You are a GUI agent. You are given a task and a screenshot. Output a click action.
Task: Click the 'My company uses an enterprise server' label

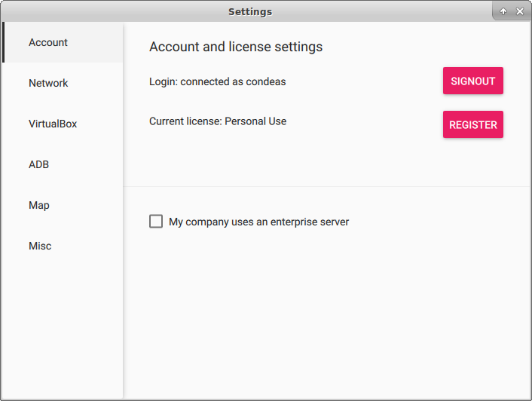(259, 222)
